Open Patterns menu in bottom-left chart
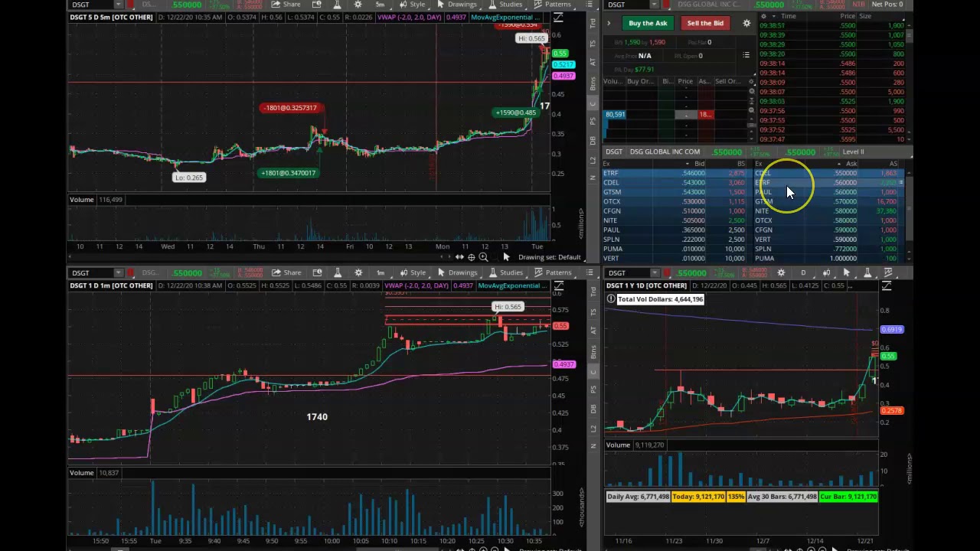 point(554,272)
